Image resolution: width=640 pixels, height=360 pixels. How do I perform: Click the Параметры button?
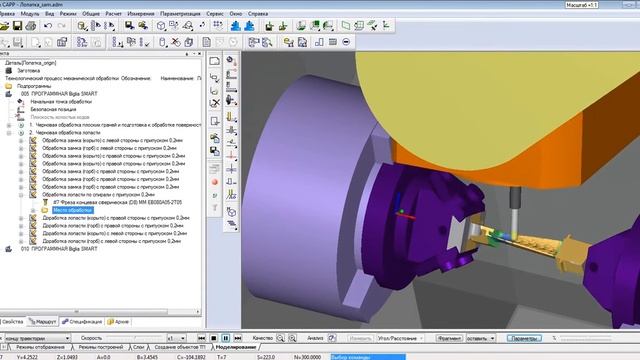524,338
